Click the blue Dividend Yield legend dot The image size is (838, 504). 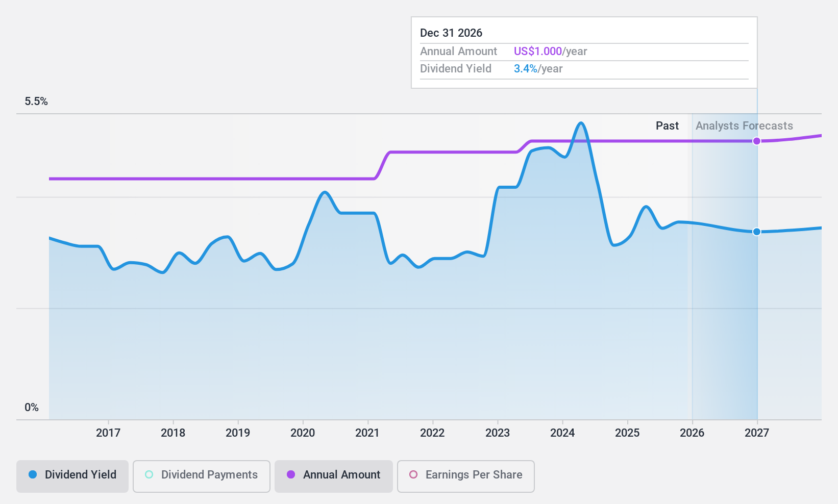33,474
